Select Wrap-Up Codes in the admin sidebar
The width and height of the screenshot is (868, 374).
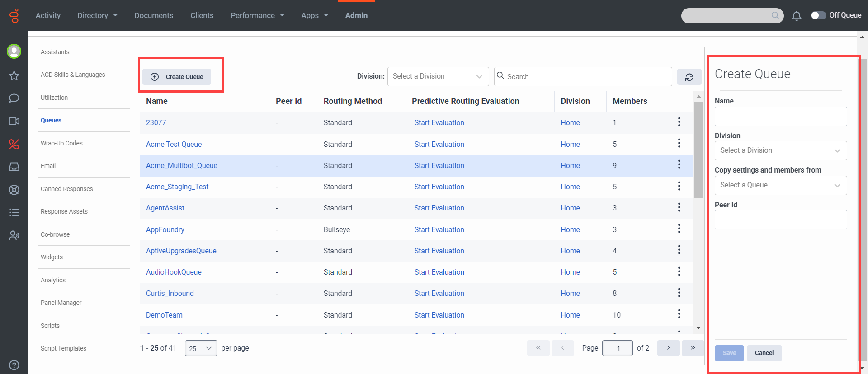[61, 143]
